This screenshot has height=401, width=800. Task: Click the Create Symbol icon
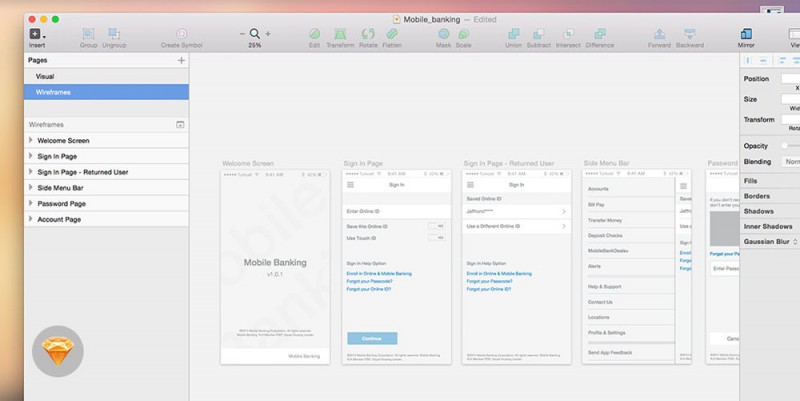coord(181,35)
